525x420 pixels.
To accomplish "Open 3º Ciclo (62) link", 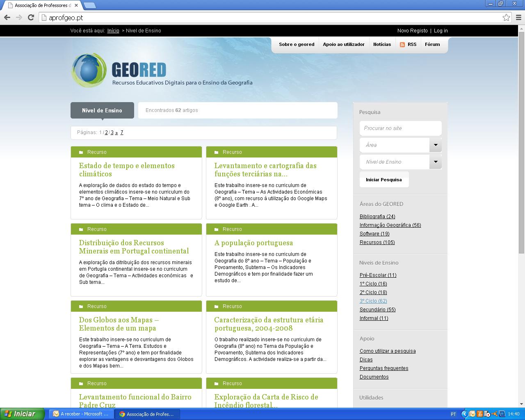I will click(x=373, y=301).
